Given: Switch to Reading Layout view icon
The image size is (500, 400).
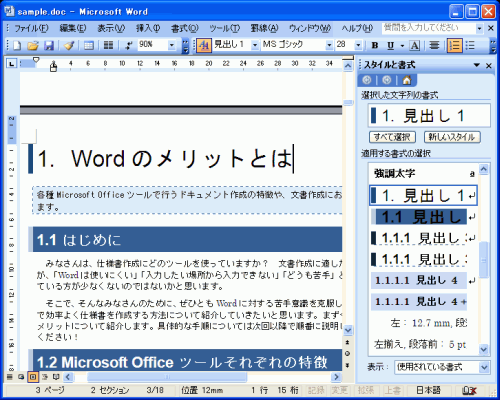Looking at the screenshot, I should [x=56, y=377].
